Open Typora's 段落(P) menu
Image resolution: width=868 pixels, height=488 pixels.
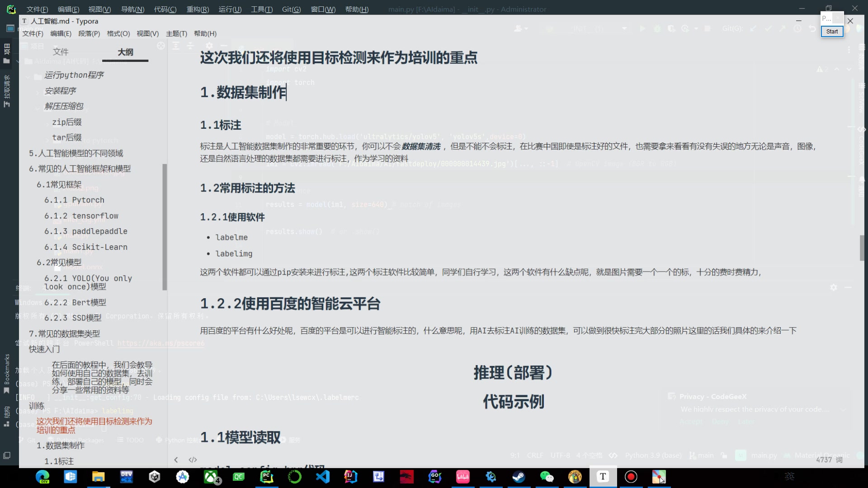pyautogui.click(x=89, y=33)
